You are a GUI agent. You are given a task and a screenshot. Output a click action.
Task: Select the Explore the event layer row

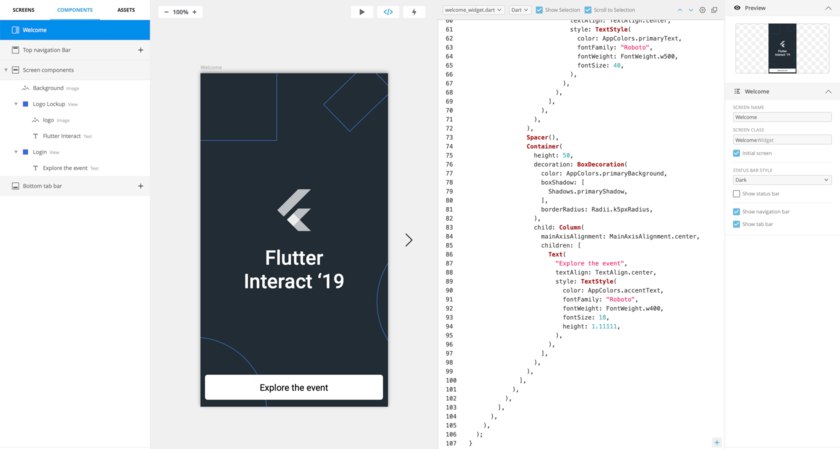(75, 168)
